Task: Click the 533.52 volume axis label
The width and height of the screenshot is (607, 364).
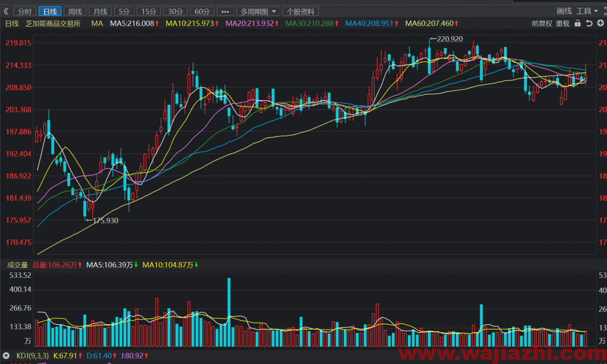Action: tap(20, 275)
